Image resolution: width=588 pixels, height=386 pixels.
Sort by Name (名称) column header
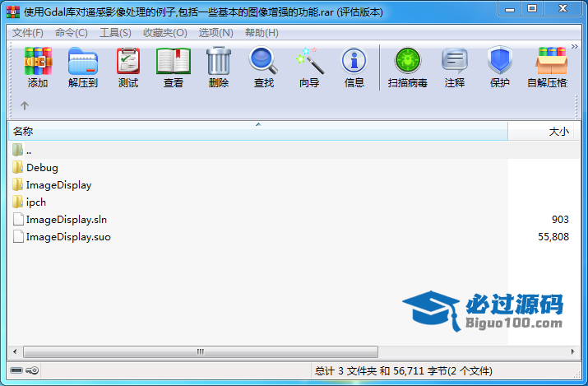(x=258, y=132)
